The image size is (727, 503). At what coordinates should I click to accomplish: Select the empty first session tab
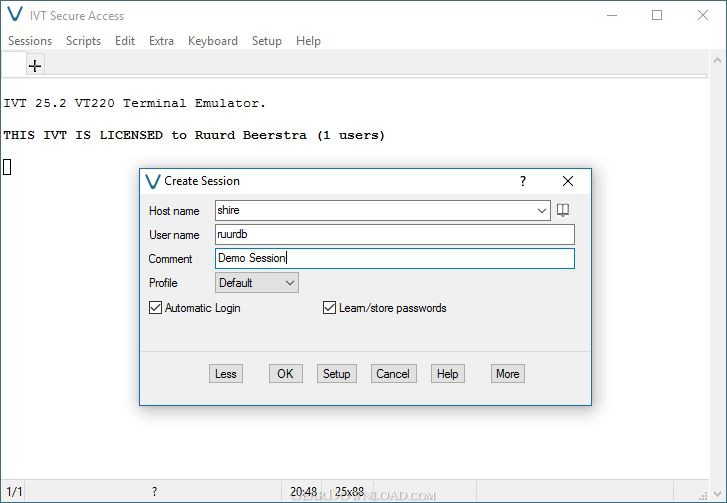point(13,64)
